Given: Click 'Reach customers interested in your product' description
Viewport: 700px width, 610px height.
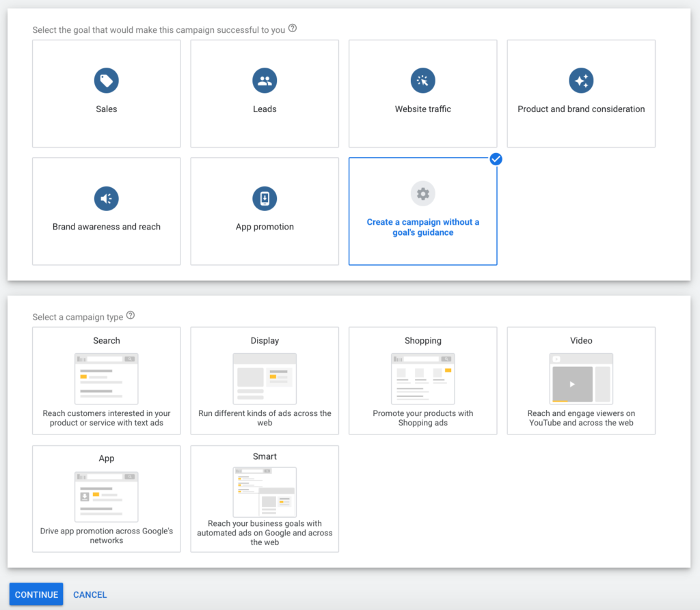Looking at the screenshot, I should coord(106,418).
